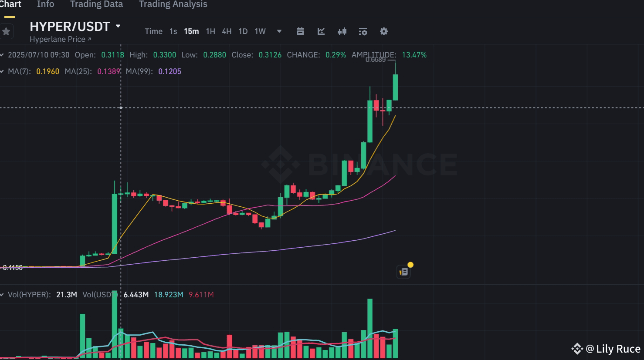Open the HYPER/USDT pair selector dropdown

70,26
